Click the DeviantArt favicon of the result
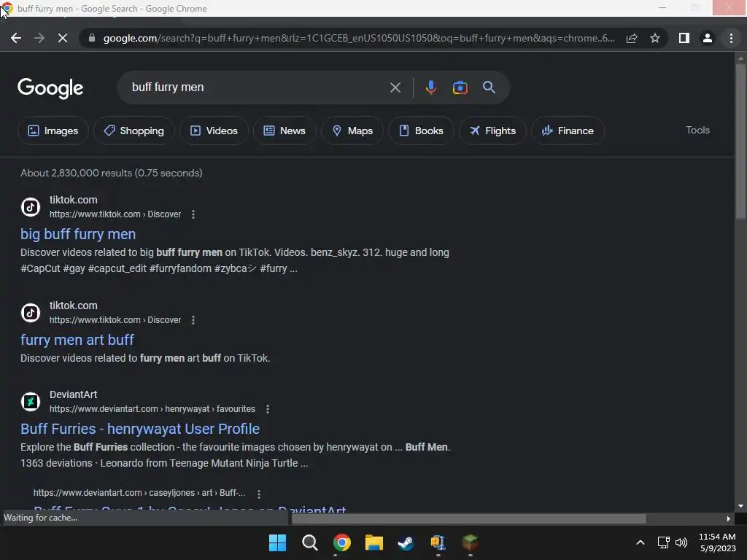 (x=31, y=402)
